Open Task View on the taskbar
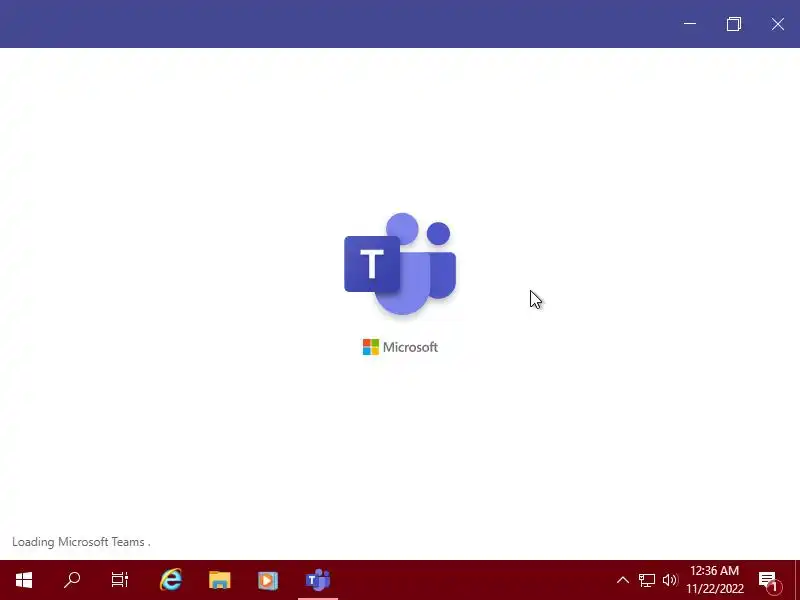This screenshot has width=800, height=600. tap(120, 580)
